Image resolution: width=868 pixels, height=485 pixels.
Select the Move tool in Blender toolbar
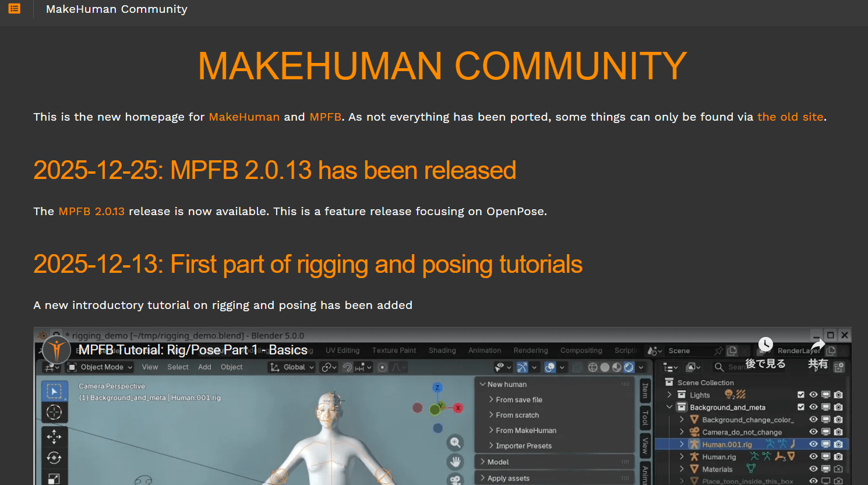pyautogui.click(x=54, y=436)
